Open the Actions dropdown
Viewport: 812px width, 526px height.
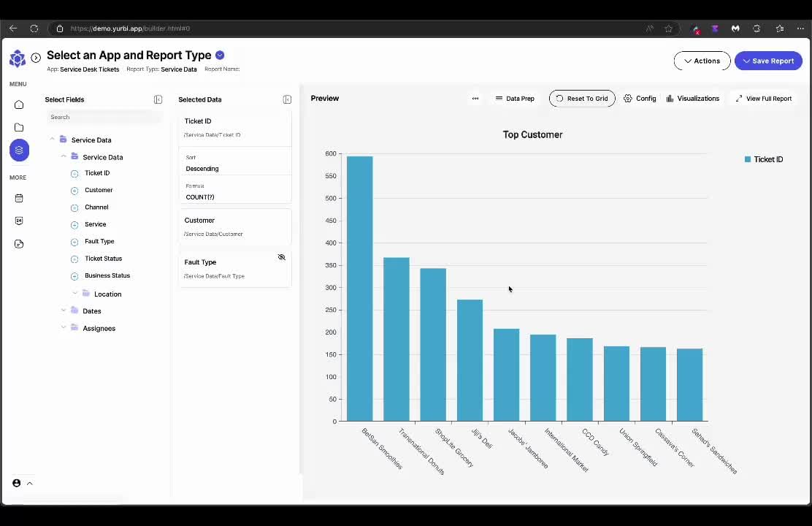pos(702,61)
